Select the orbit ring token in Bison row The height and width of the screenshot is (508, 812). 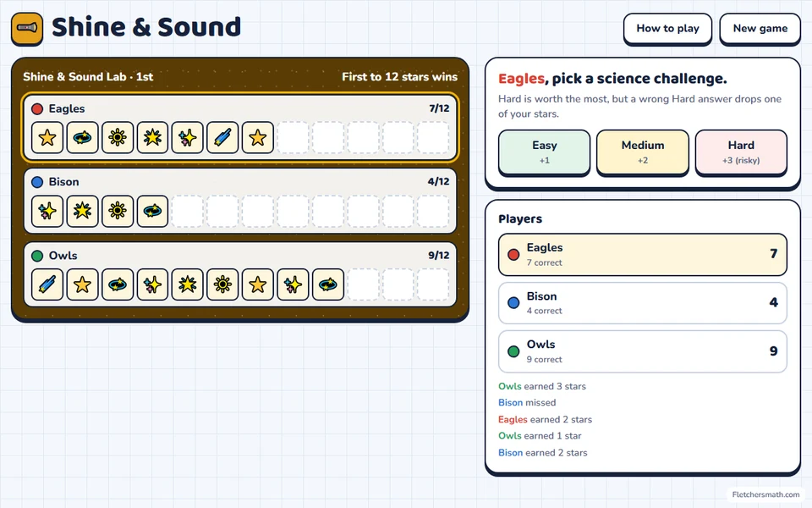pyautogui.click(x=152, y=211)
